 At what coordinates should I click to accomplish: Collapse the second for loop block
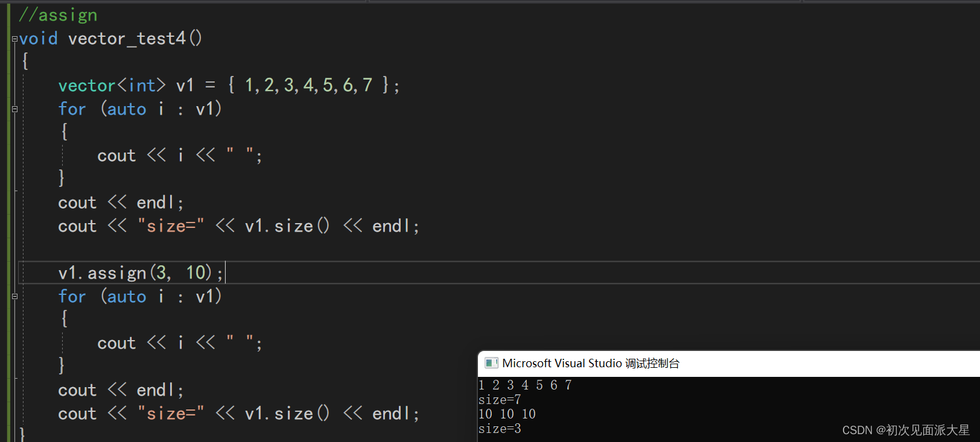[x=14, y=296]
